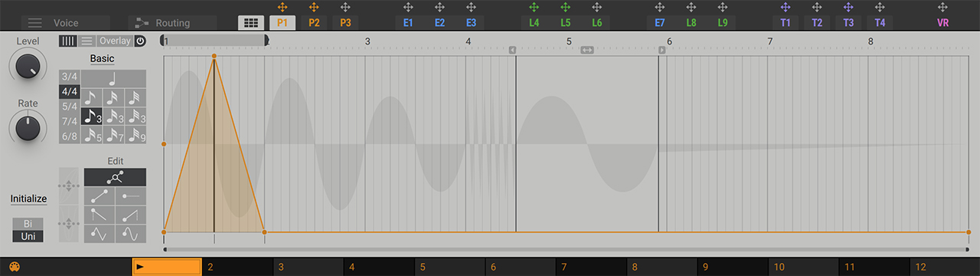The height and width of the screenshot is (276, 980).
Task: Click the Rate knob
Action: (x=28, y=127)
